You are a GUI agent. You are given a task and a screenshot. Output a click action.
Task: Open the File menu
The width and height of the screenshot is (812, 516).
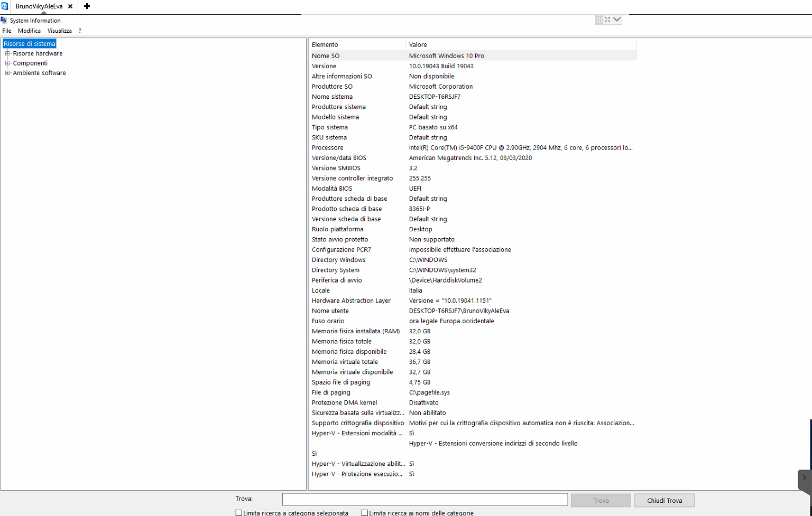click(x=7, y=31)
